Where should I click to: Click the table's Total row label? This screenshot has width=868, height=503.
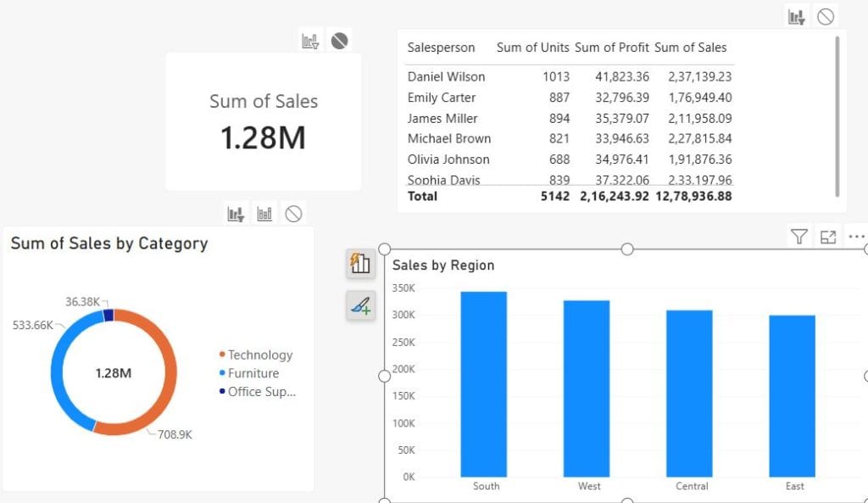click(422, 196)
